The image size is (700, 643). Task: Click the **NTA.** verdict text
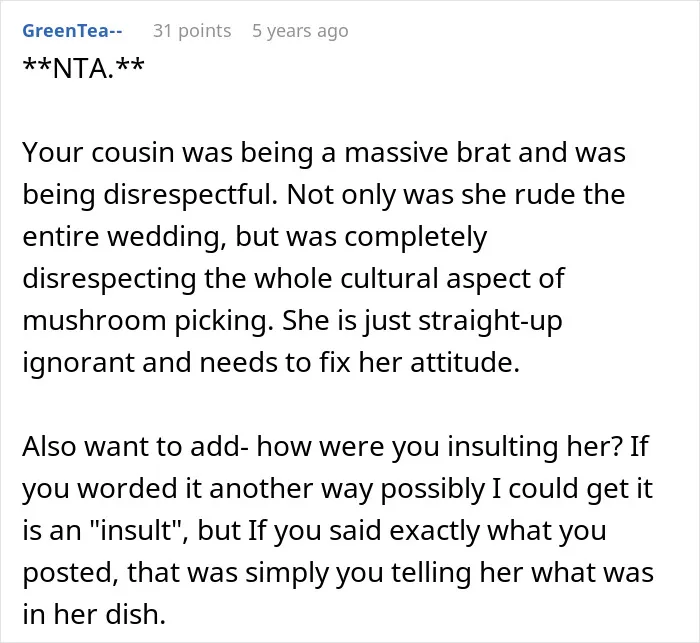pyautogui.click(x=83, y=68)
